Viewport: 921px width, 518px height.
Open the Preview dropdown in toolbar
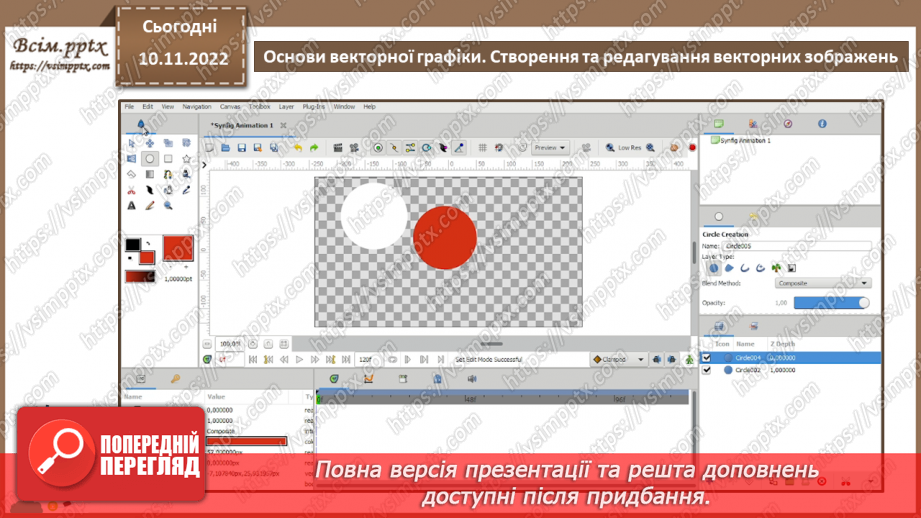(x=550, y=148)
